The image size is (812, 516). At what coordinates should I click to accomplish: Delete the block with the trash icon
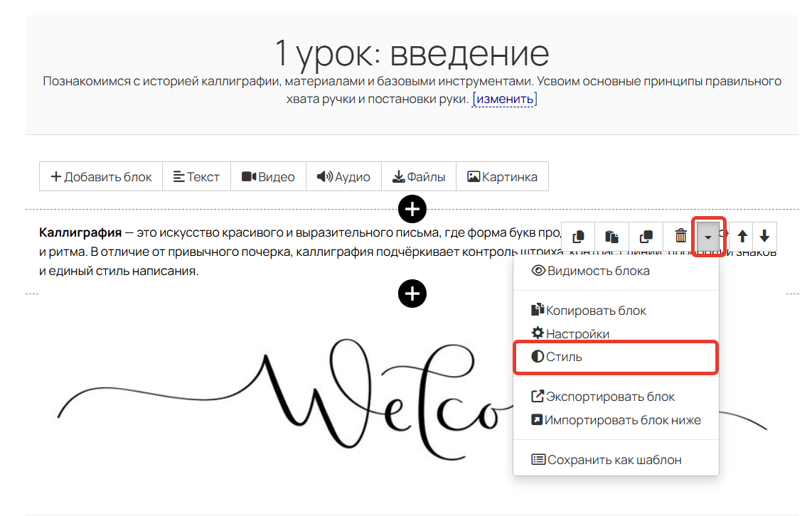tap(680, 236)
